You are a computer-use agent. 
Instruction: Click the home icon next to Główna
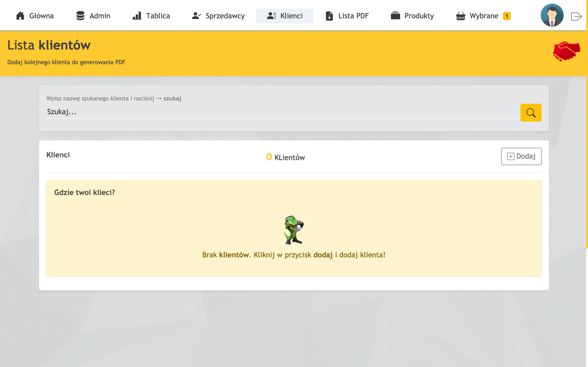coord(20,16)
